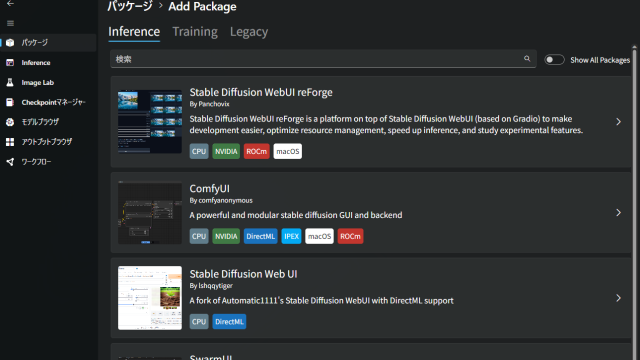Open アウトプットブラウザ in the sidebar
Screen dimensions: 640x360
[48, 142]
